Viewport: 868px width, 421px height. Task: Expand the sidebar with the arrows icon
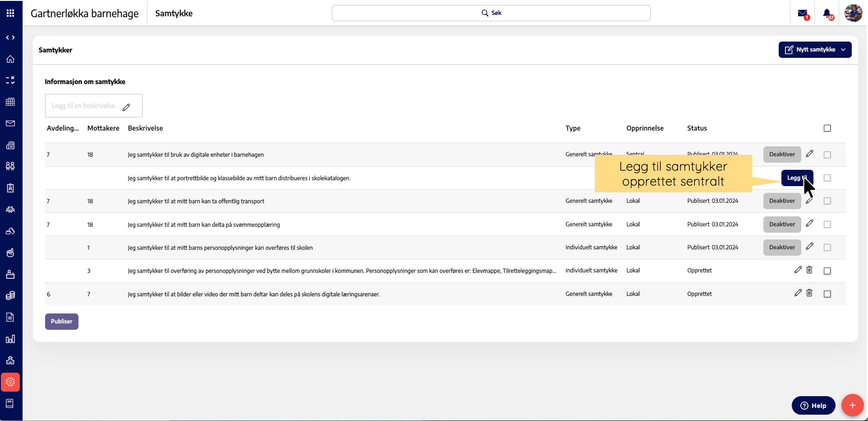coord(10,38)
